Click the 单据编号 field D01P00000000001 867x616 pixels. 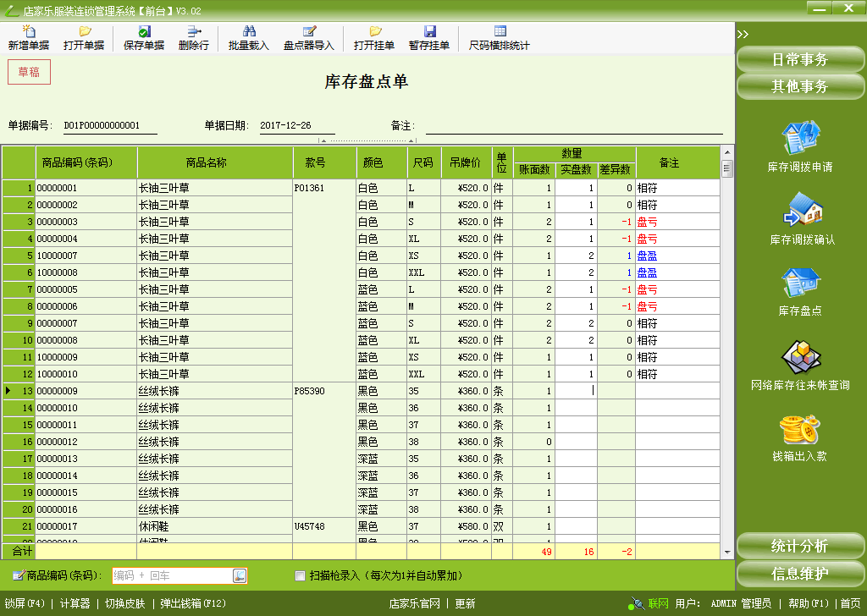[x=109, y=126]
